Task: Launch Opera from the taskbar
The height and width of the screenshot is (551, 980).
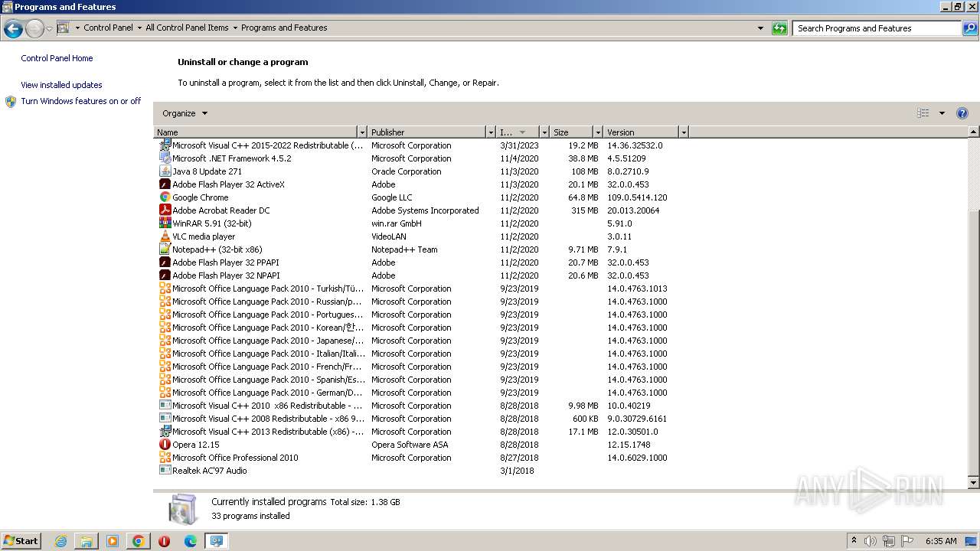Action: pos(164,541)
